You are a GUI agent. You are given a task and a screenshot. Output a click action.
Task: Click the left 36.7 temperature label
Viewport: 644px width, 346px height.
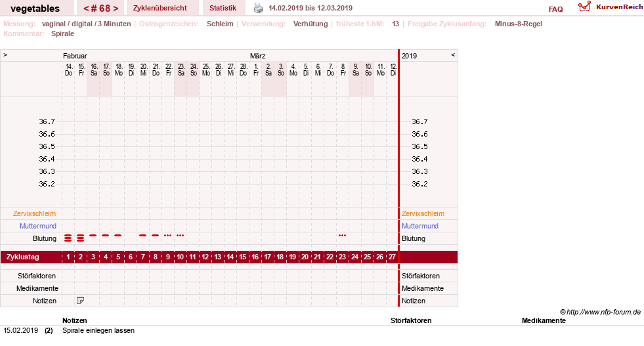(x=47, y=121)
